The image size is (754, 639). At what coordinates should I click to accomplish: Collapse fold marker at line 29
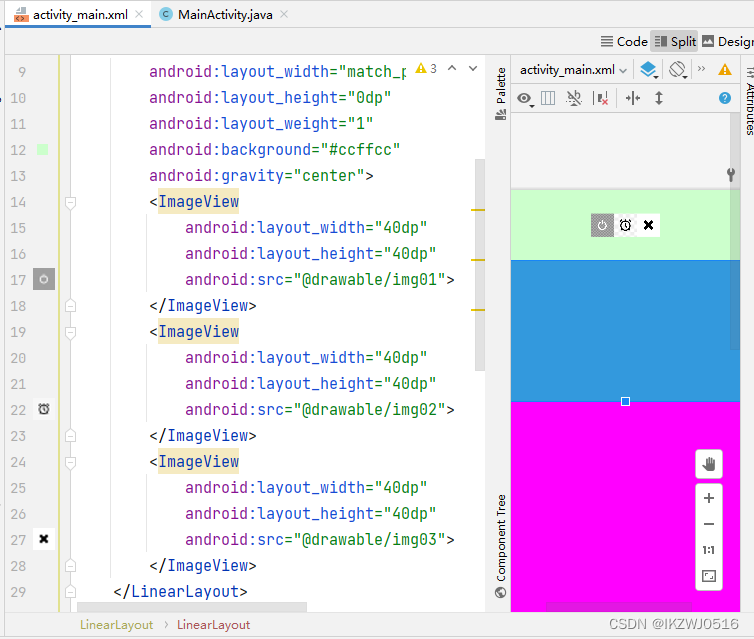pos(70,591)
